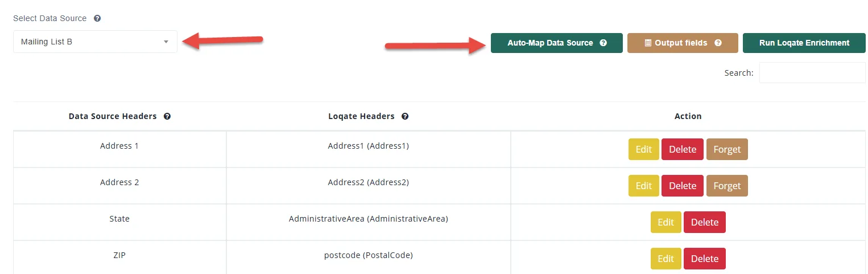Edit the Address 1 mapping
The image size is (868, 274).
click(643, 149)
